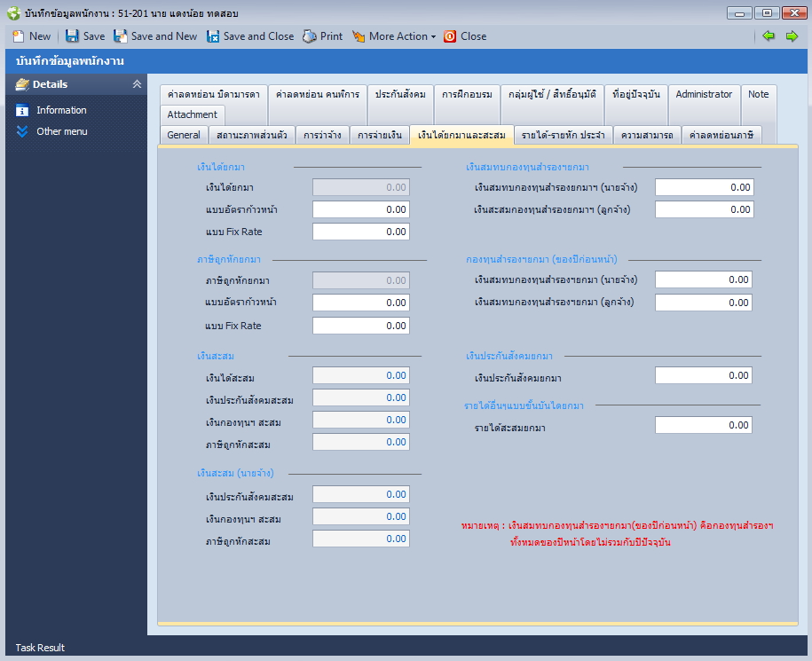Select Other menu in the sidebar
Viewport: 812px width, 661px height.
click(x=61, y=131)
